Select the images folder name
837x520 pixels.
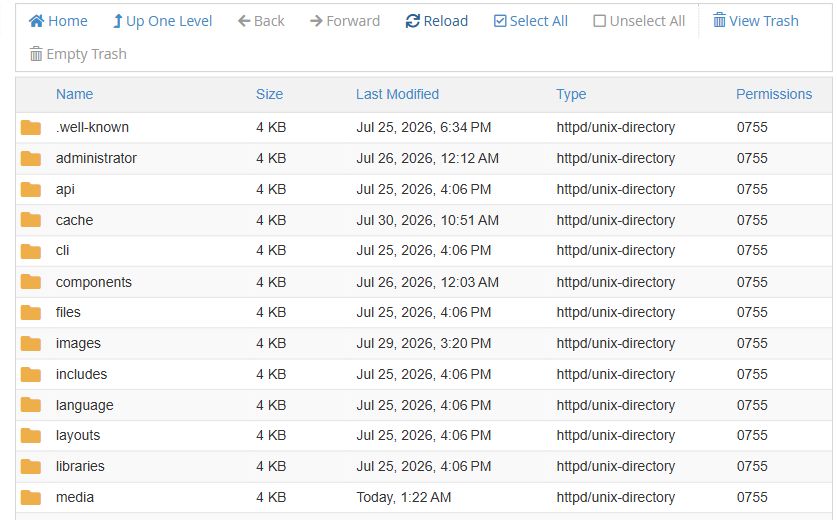tap(78, 343)
